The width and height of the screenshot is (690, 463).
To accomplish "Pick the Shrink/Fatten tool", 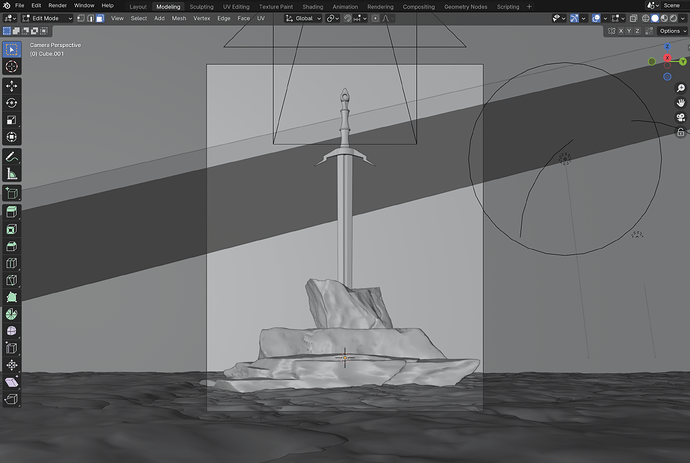I will pos(11,365).
